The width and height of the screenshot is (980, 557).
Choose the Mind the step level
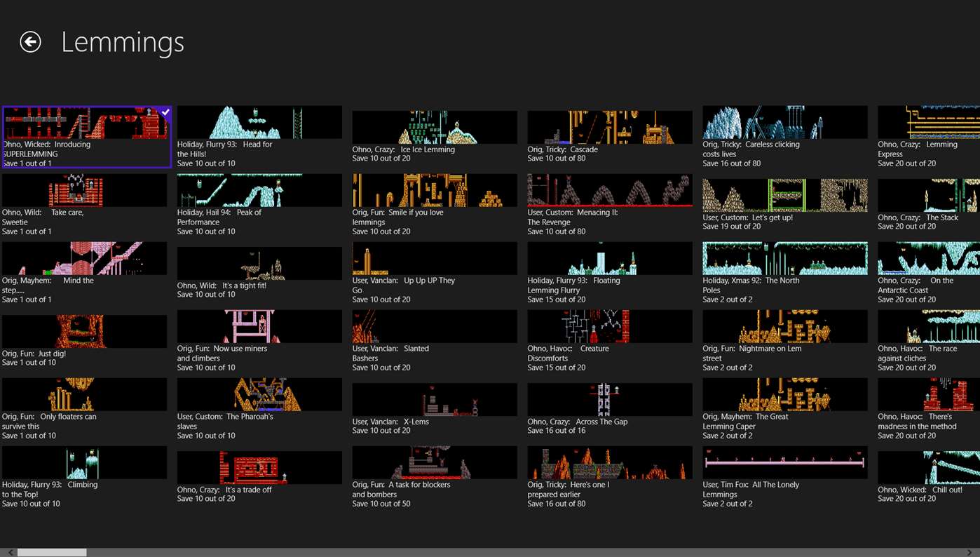[x=84, y=273]
